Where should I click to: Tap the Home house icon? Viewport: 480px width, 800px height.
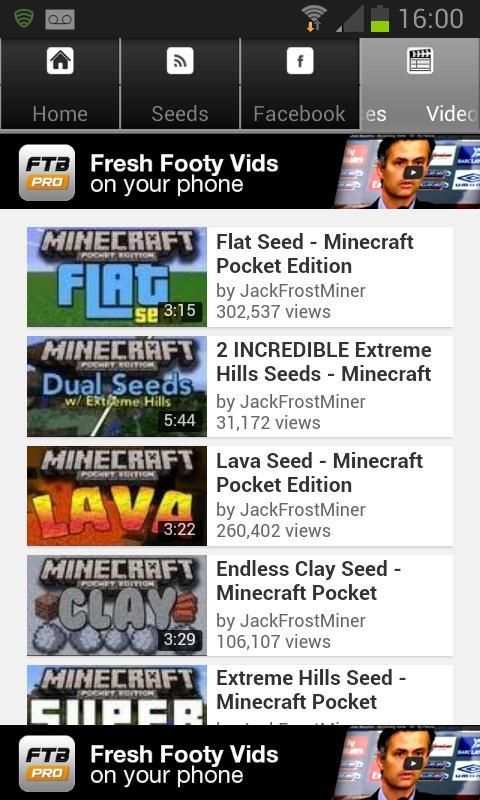pos(60,61)
